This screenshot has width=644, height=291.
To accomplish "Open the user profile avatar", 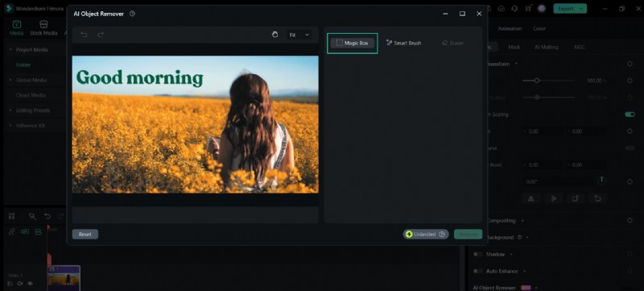I will click(542, 9).
